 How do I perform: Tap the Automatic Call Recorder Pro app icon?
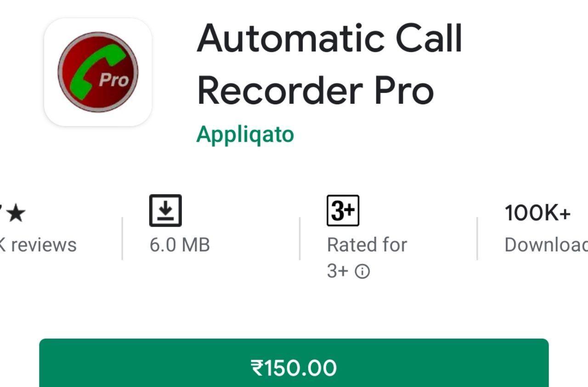click(98, 72)
